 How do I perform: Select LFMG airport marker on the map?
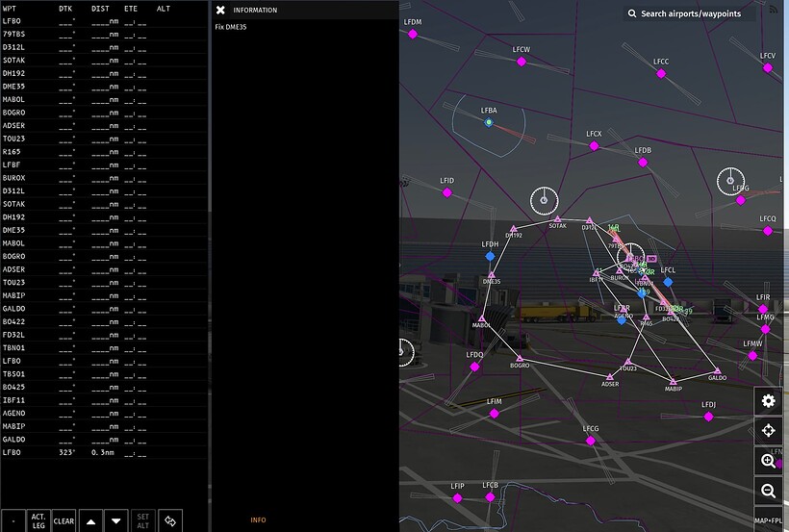click(765, 329)
